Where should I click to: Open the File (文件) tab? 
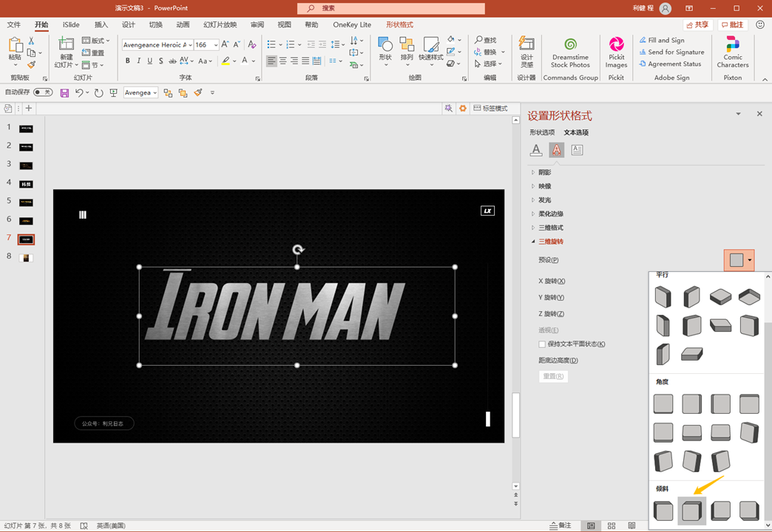14,24
